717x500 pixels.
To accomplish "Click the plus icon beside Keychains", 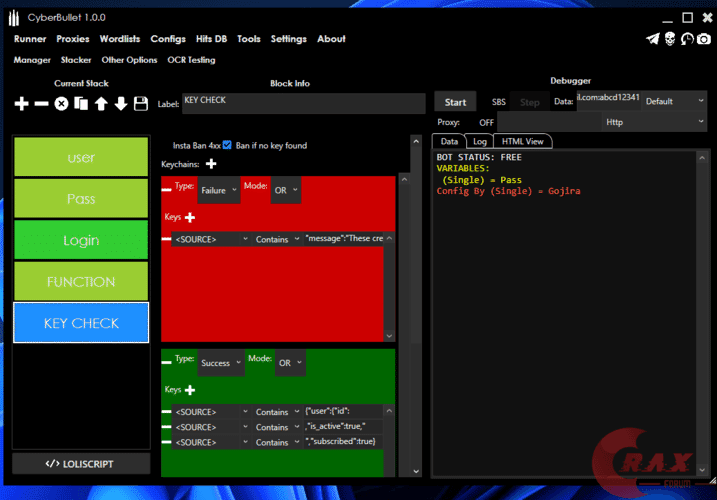I will [x=211, y=164].
